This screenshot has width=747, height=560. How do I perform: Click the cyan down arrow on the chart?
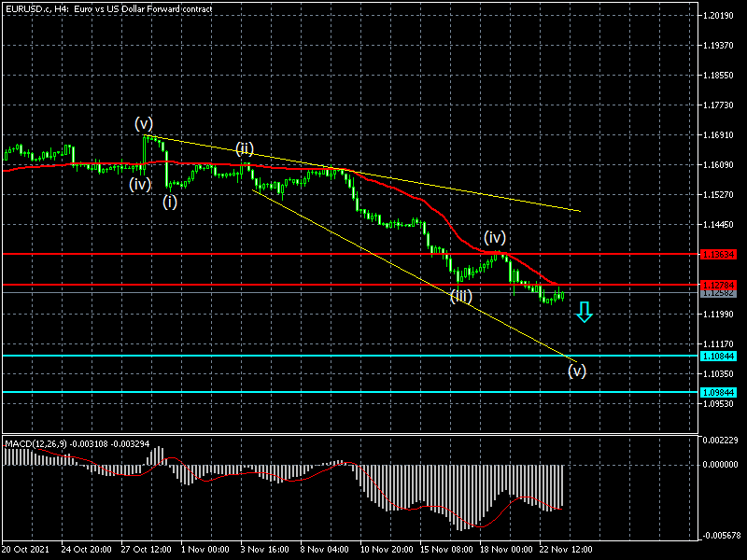pyautogui.click(x=585, y=312)
